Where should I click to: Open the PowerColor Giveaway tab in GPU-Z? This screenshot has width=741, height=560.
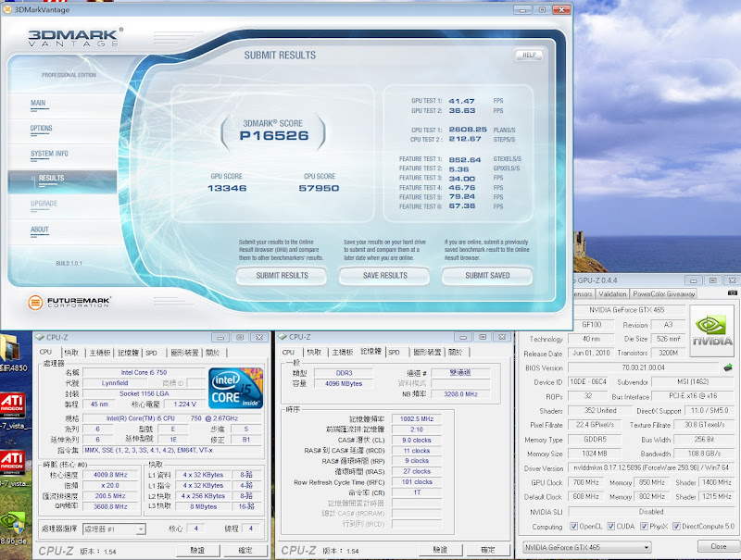pyautogui.click(x=664, y=293)
